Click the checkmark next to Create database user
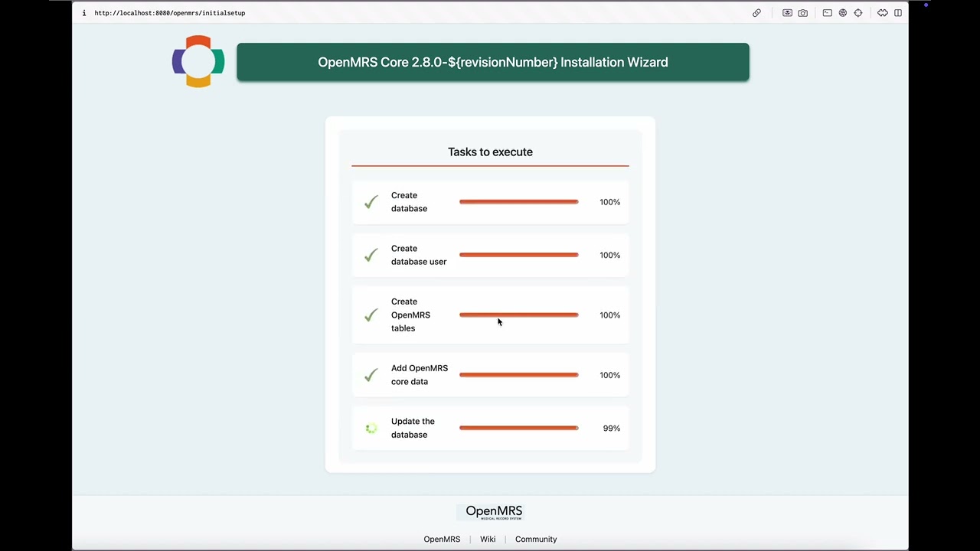The width and height of the screenshot is (980, 551). (x=371, y=255)
